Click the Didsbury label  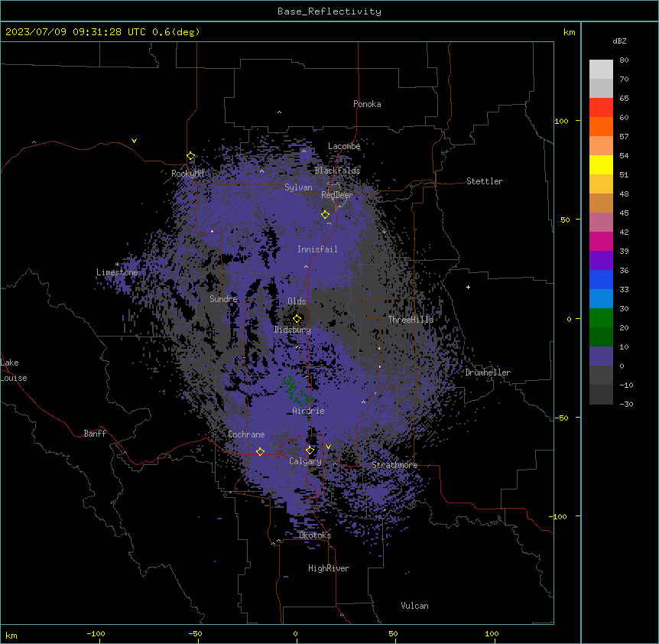(x=292, y=330)
